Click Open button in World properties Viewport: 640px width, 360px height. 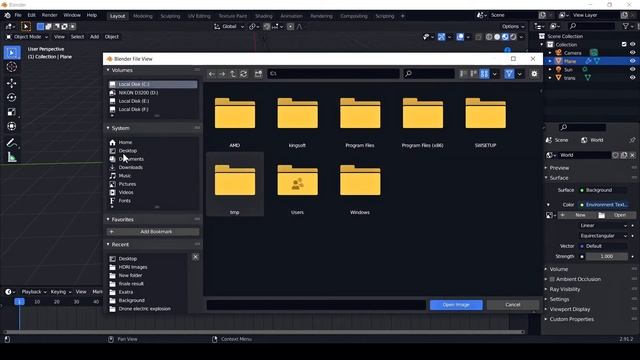click(616, 215)
